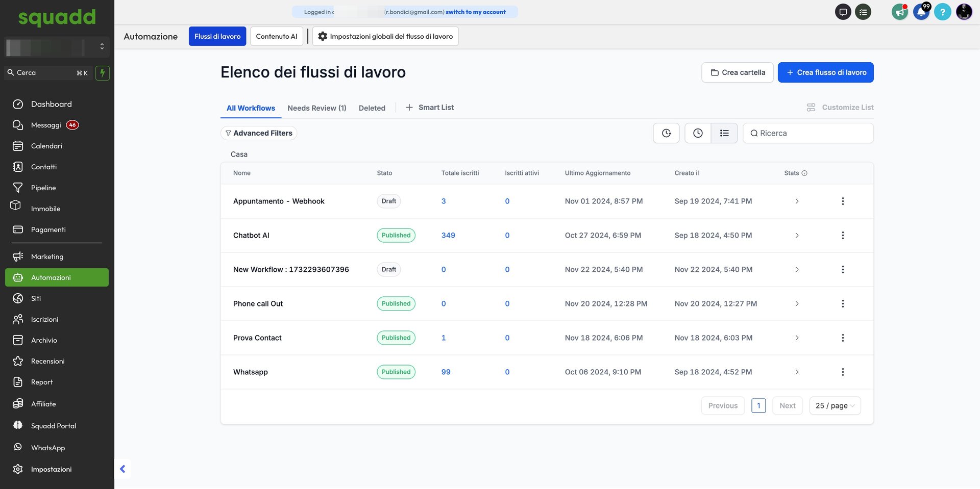Collapse the sidebar with left arrow
This screenshot has width=980, height=489.
pyautogui.click(x=122, y=469)
